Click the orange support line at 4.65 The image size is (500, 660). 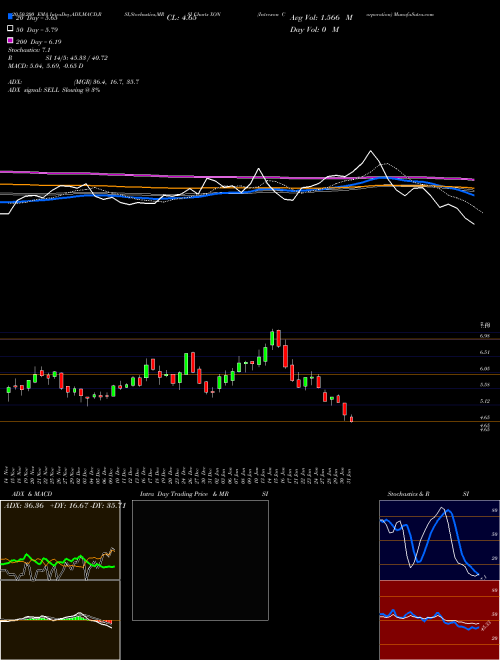pos(250,421)
